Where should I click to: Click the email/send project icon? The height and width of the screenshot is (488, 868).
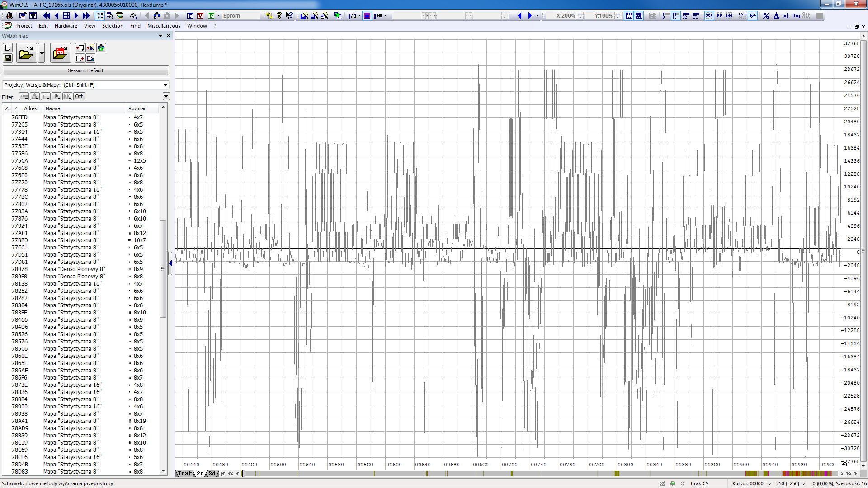click(90, 58)
